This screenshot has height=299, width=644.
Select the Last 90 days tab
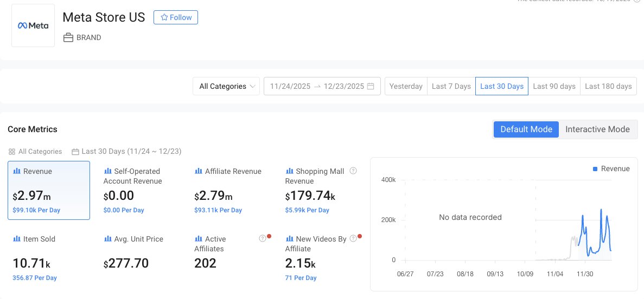(x=554, y=86)
